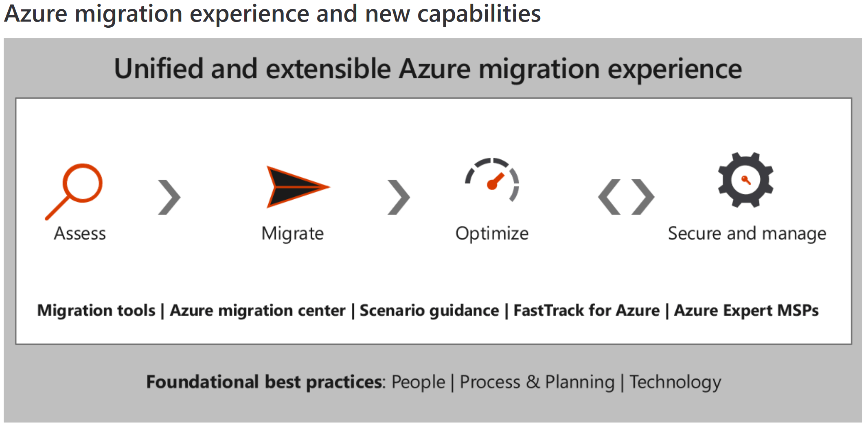Click the Migrate label text
The image size is (868, 427).
[x=292, y=234]
